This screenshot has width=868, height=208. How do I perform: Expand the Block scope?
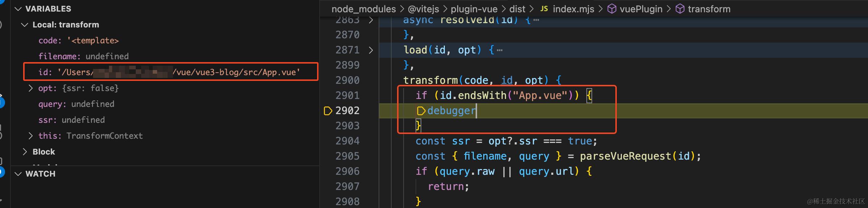tap(25, 152)
